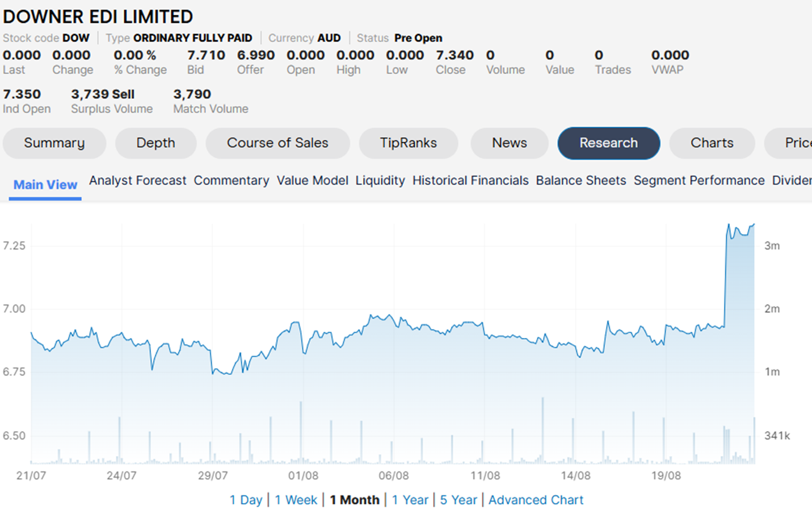812x514 pixels.
Task: Go to the News tab
Action: pyautogui.click(x=509, y=143)
